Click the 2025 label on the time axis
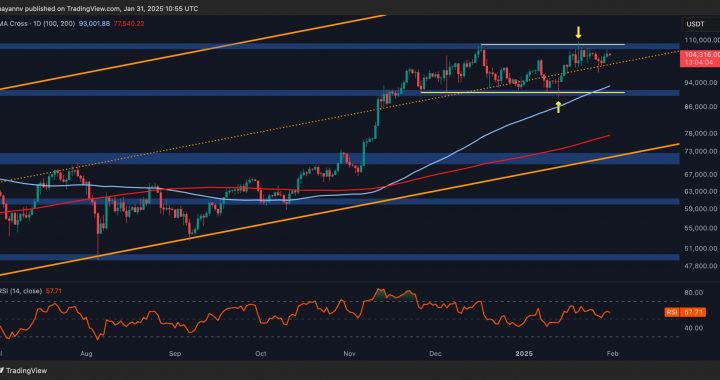Screen dimensions: 720x380 (524, 354)
